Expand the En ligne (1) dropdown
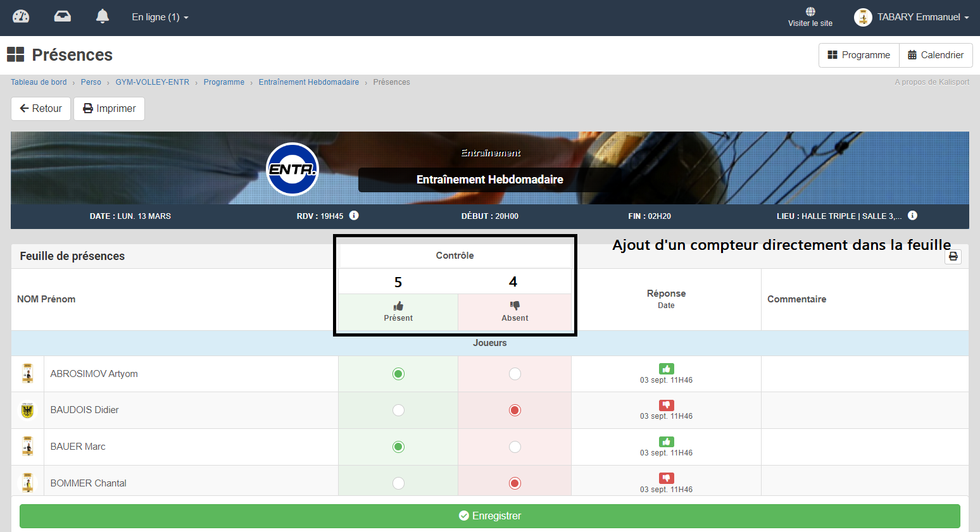The image size is (980, 532). (160, 17)
